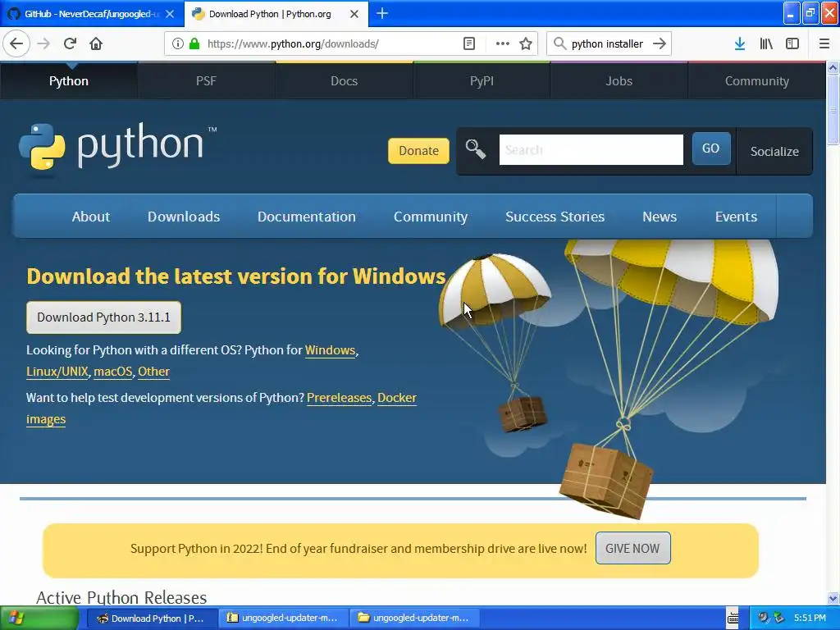840x630 pixels.
Task: Follow the Linux/UNIX link
Action: click(57, 372)
